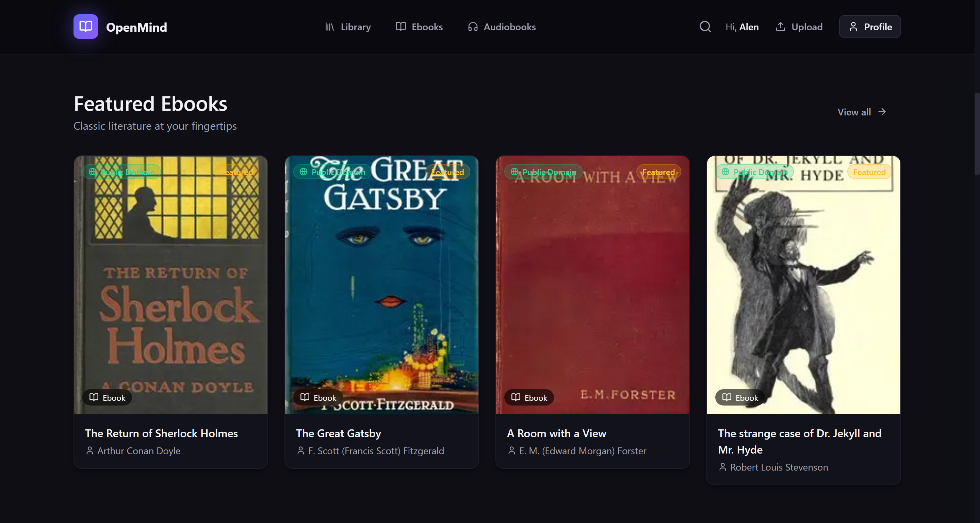Click Ebook tag on Sherlock Holmes cover
Image resolution: width=980 pixels, height=523 pixels.
coord(107,397)
